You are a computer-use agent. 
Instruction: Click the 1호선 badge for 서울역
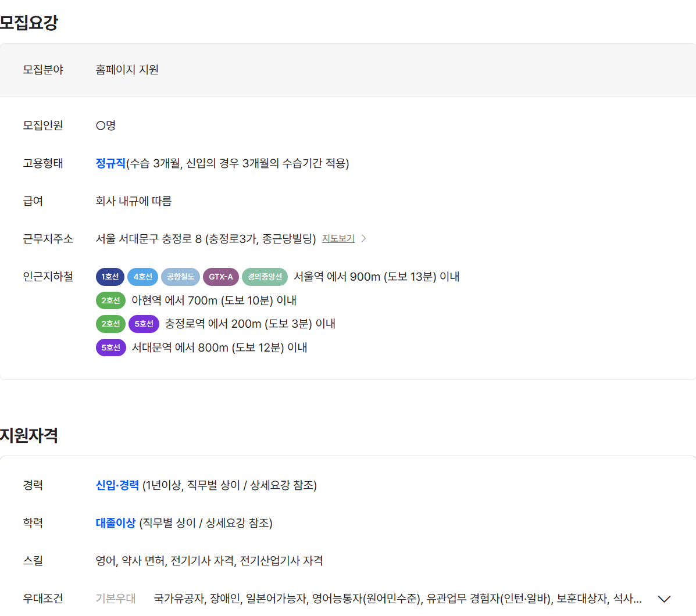[x=110, y=277]
